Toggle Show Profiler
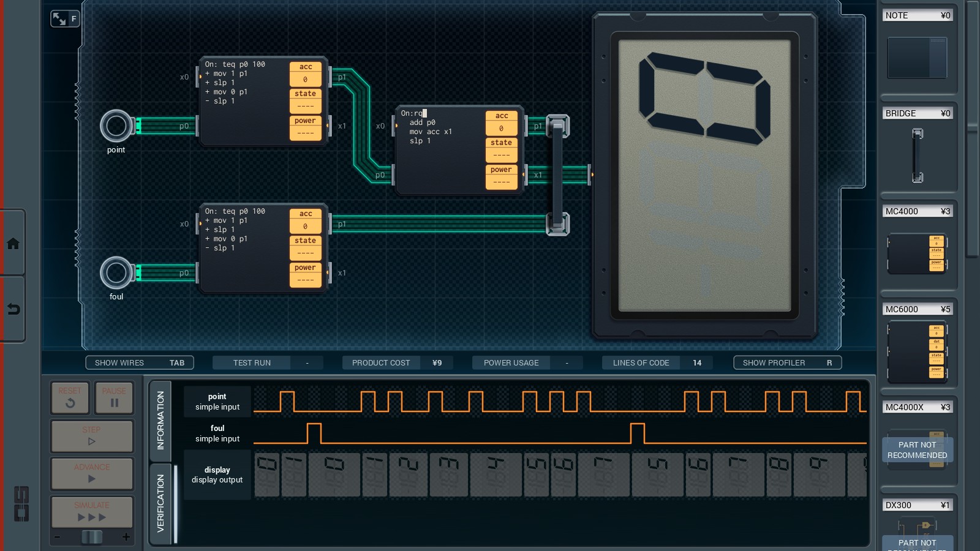The height and width of the screenshot is (551, 980). pyautogui.click(x=787, y=362)
